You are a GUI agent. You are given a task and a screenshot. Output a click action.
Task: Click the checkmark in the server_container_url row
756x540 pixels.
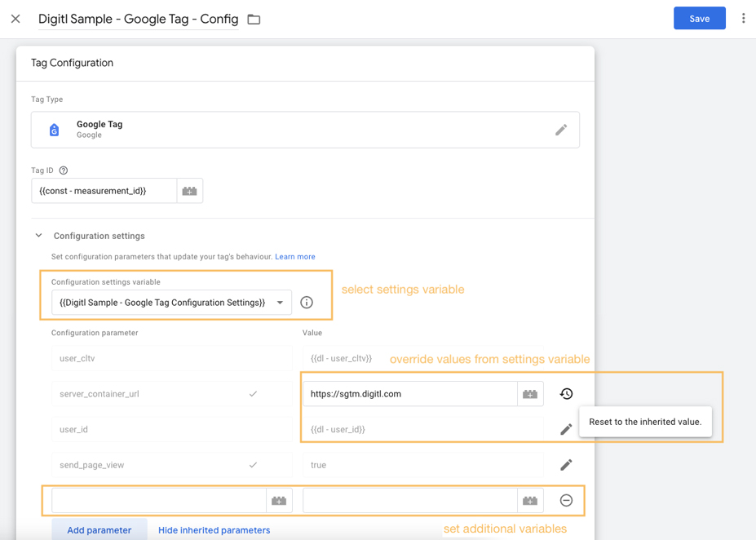click(x=253, y=394)
